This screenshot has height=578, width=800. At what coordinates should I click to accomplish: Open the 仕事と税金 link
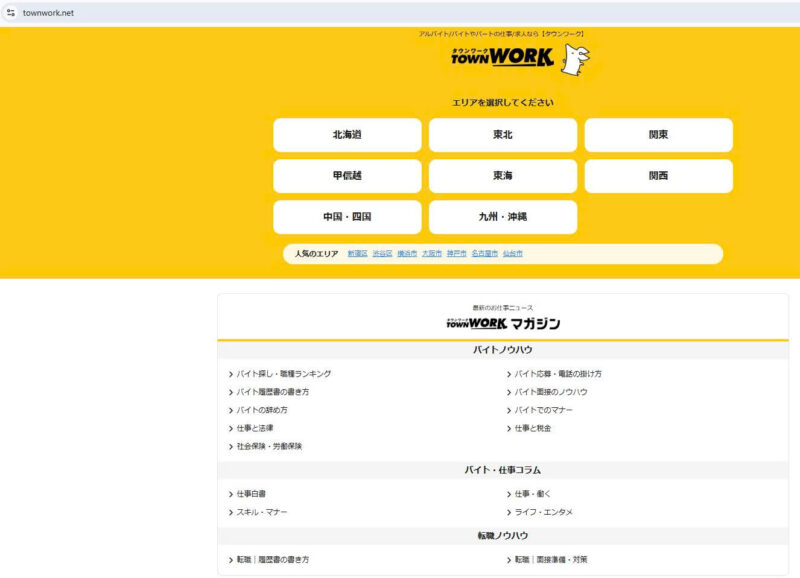(x=533, y=428)
